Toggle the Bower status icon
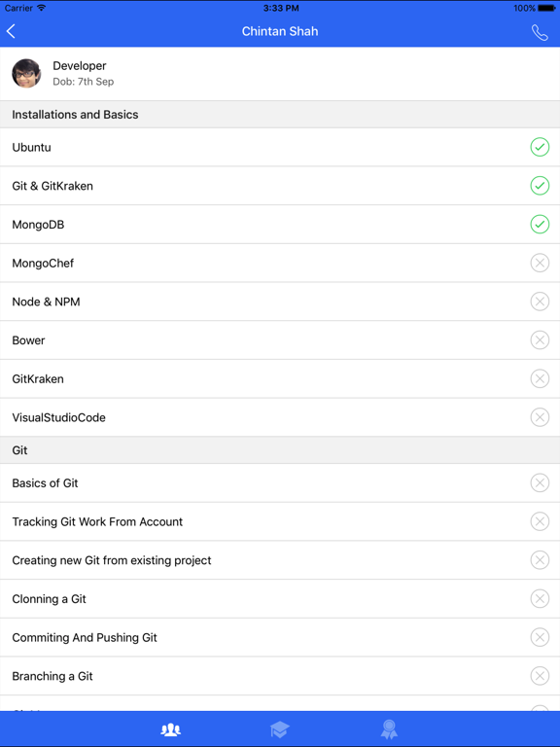The image size is (560, 747). click(540, 340)
